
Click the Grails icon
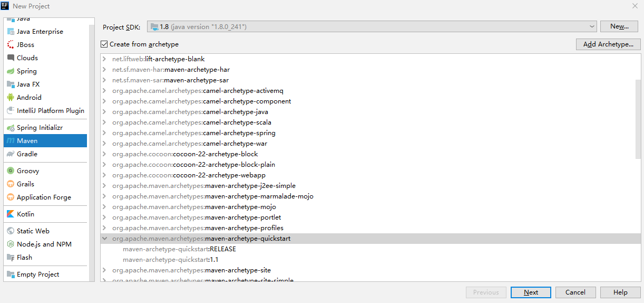point(11,184)
